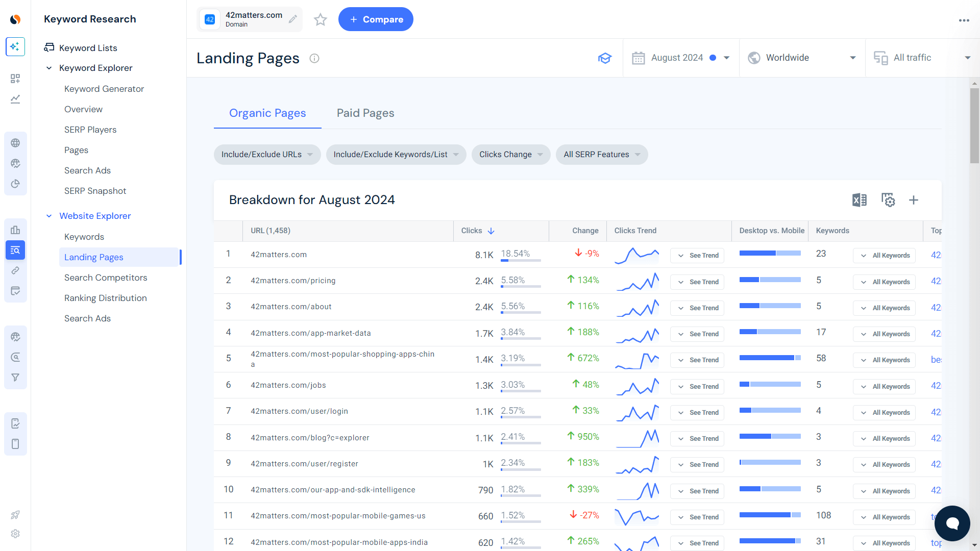Click the Compare button
Screen dimensions: 980x551
click(x=376, y=19)
